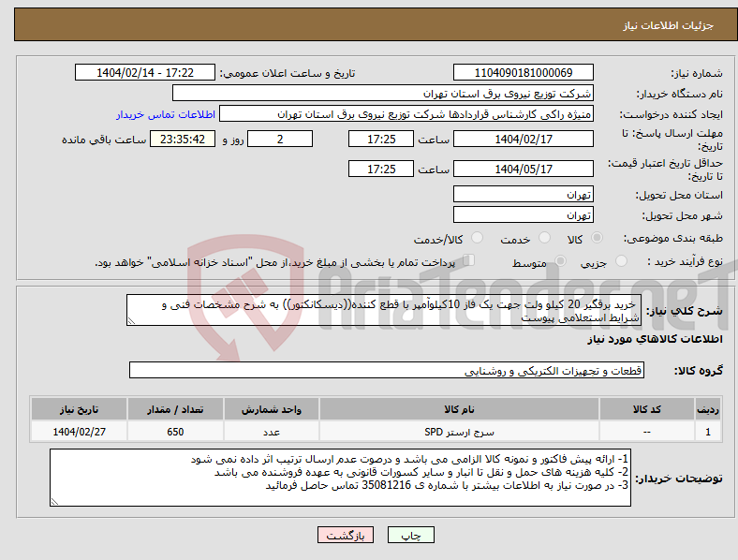Click the چاپ print button
This screenshot has width=738, height=560.
pos(411,535)
